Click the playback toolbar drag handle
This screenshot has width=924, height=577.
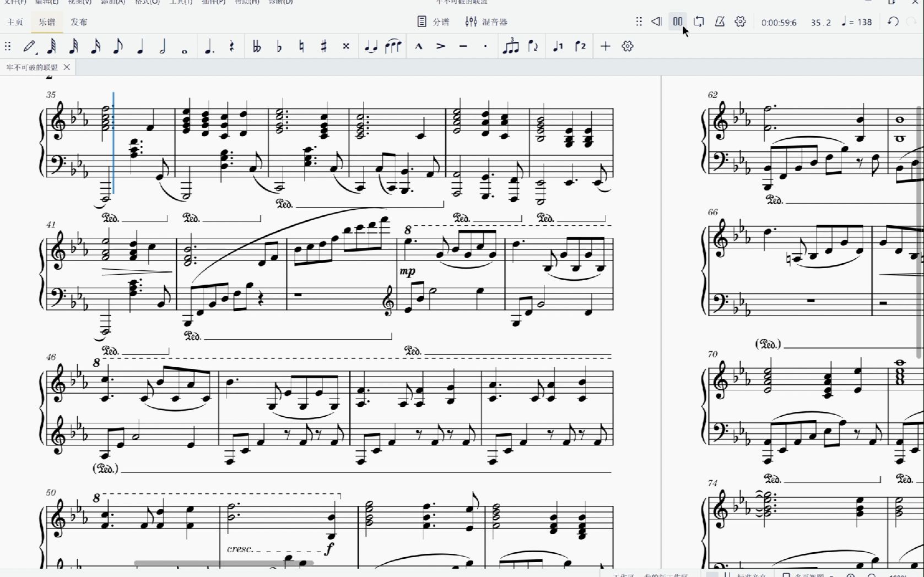tap(639, 21)
